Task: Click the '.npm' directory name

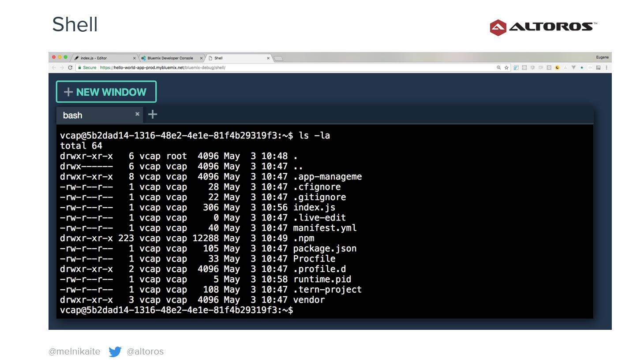Action: [304, 238]
